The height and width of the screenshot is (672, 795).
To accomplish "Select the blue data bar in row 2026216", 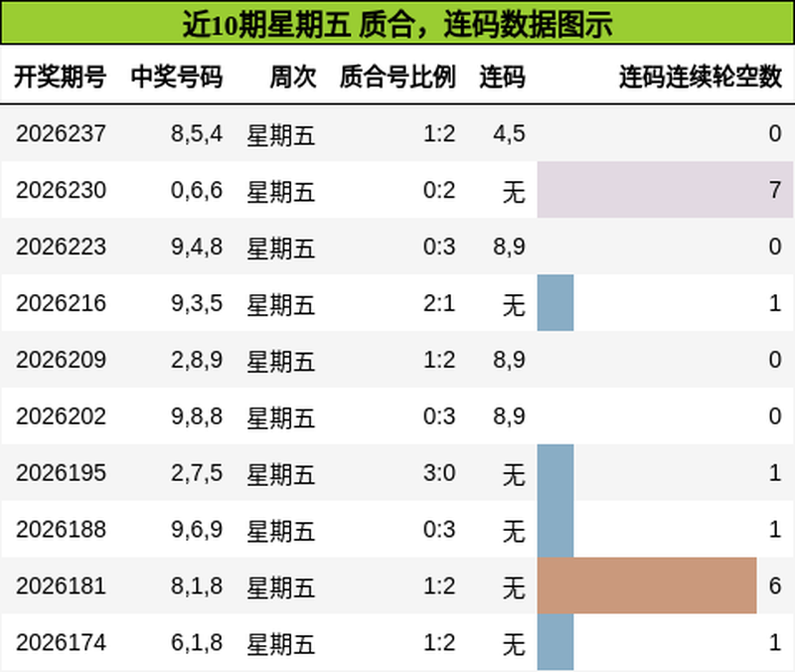I will pos(556,303).
